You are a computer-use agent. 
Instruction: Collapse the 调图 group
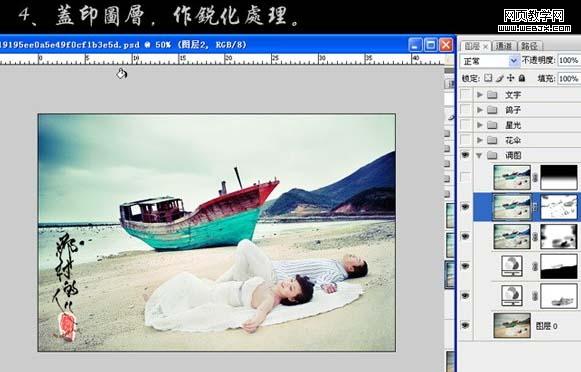479,156
